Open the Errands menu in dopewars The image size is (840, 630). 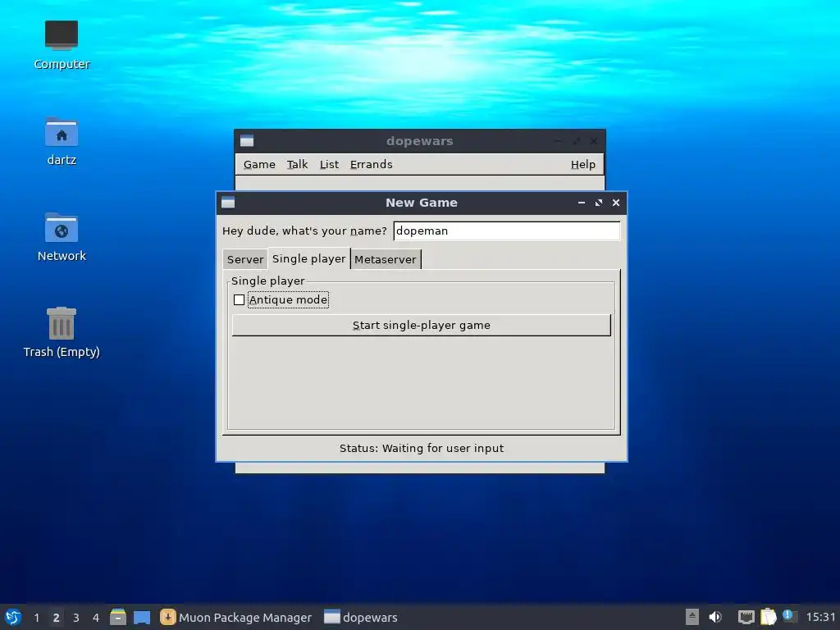coord(372,164)
